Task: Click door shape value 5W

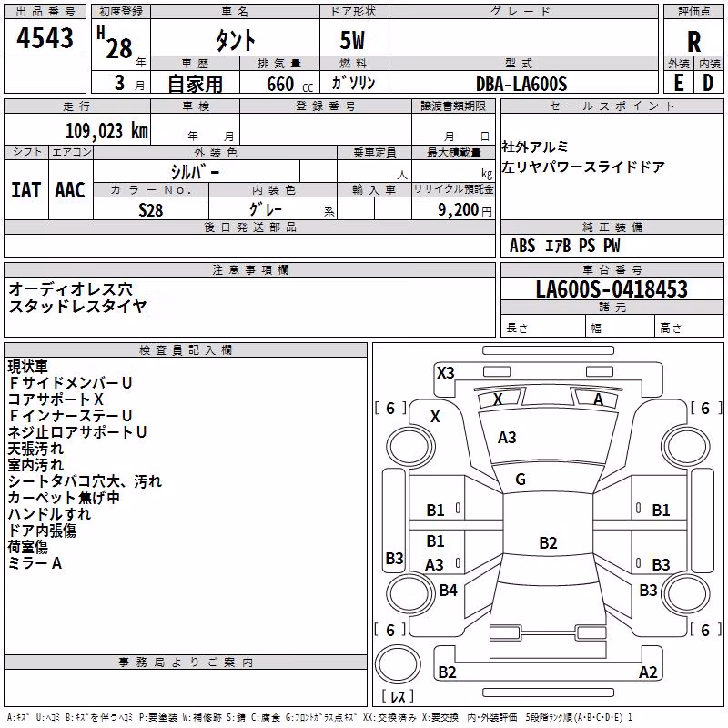Action: [x=352, y=40]
